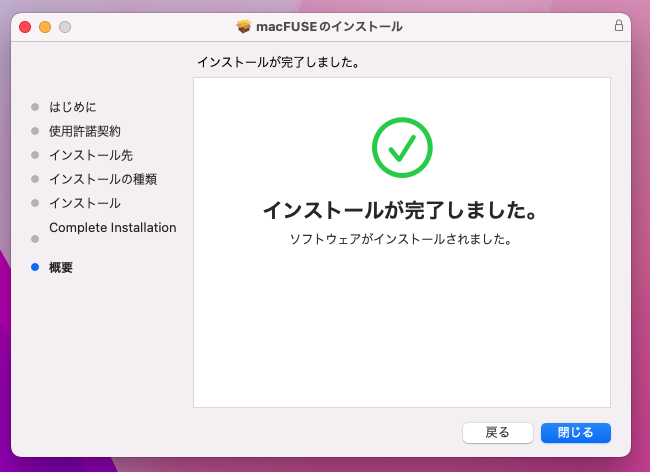Select the Complete Installation step label
The height and width of the screenshot is (472, 650).
pyautogui.click(x=112, y=228)
